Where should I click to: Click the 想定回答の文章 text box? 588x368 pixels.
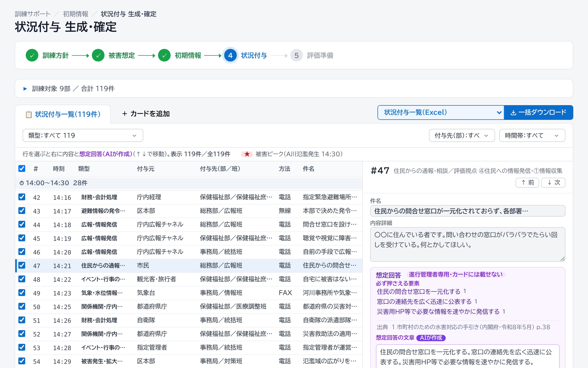(468, 356)
